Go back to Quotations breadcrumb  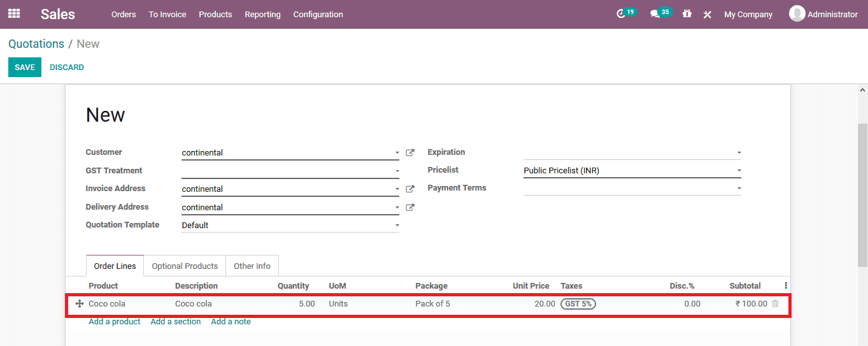[36, 44]
